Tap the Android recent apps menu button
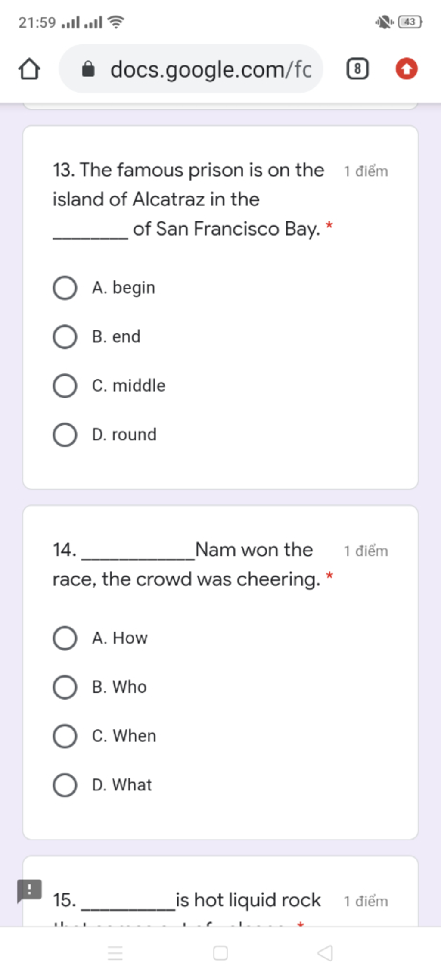This screenshot has width=441, height=980. (115, 953)
